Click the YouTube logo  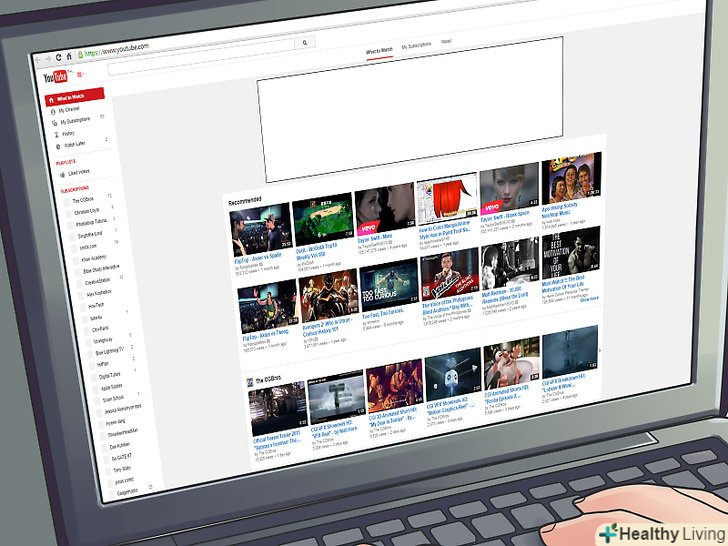click(x=56, y=77)
